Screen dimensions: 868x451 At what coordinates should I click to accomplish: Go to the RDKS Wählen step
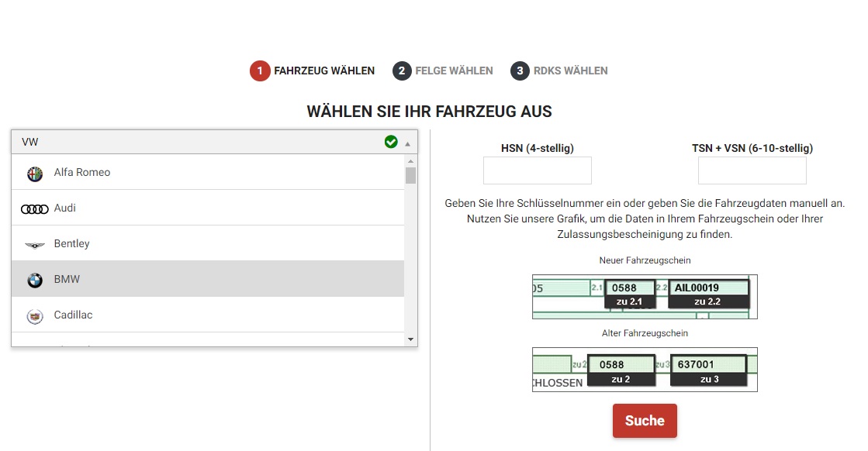click(570, 71)
